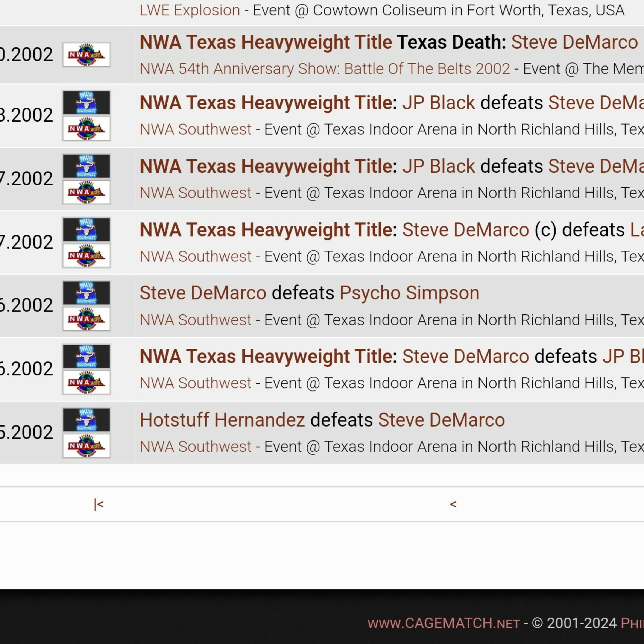Open the Psycho Simpson profile link

[409, 293]
